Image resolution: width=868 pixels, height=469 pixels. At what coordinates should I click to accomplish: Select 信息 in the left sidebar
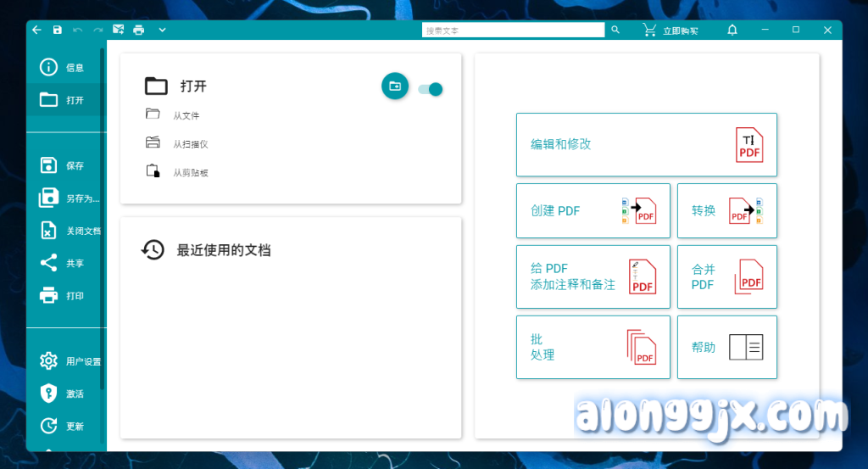[64, 68]
